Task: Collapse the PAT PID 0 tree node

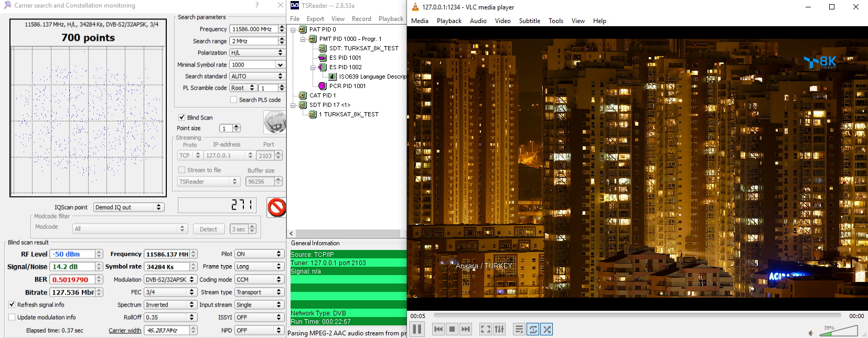Action: pyautogui.click(x=293, y=29)
